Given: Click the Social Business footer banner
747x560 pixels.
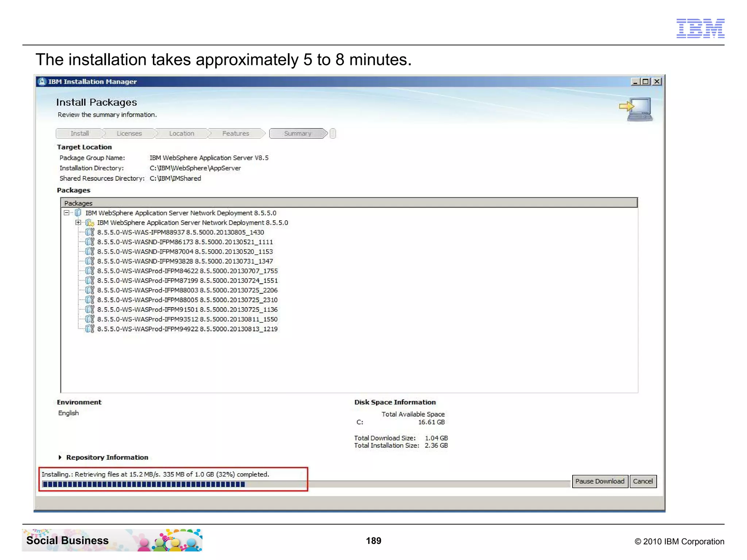Looking at the screenshot, I should point(112,540).
